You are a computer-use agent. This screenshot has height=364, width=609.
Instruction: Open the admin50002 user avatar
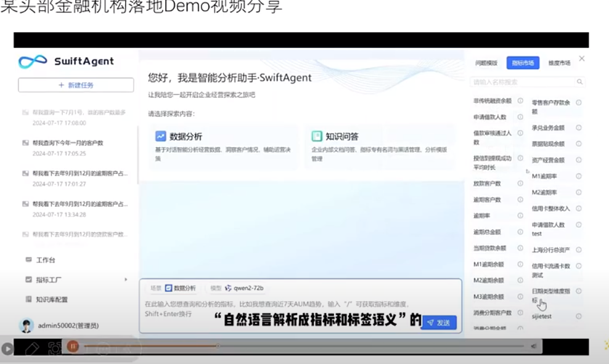pyautogui.click(x=27, y=326)
